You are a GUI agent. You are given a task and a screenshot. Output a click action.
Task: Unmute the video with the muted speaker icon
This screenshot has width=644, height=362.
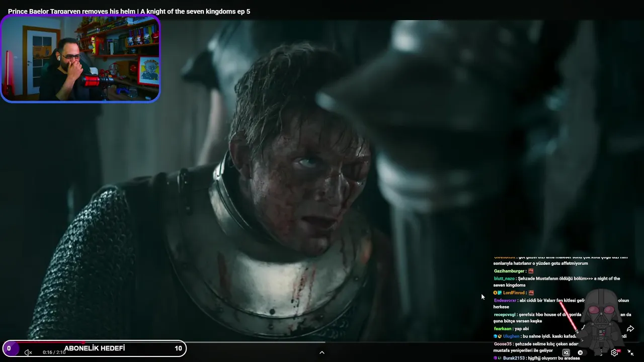28,352
